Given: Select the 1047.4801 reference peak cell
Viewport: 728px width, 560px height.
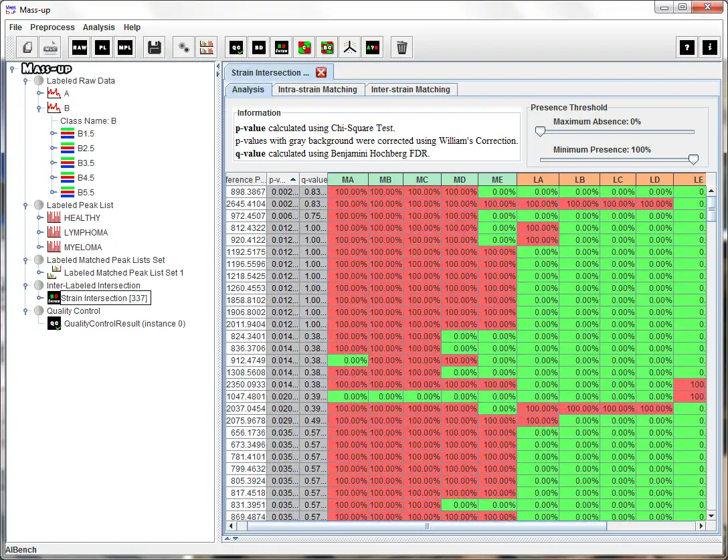Looking at the screenshot, I should coord(246,397).
